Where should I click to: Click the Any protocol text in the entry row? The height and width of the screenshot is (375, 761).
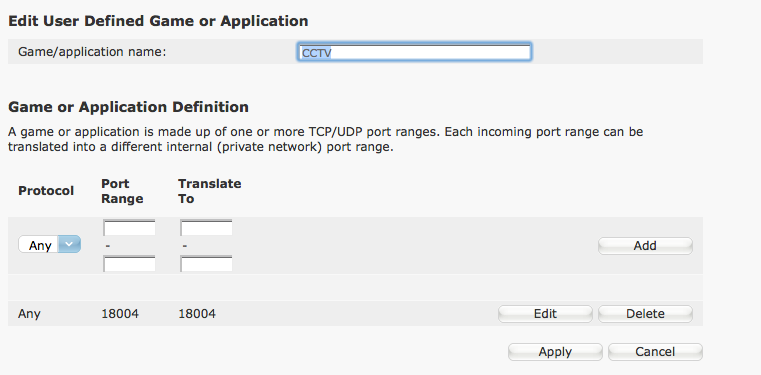[x=29, y=314]
